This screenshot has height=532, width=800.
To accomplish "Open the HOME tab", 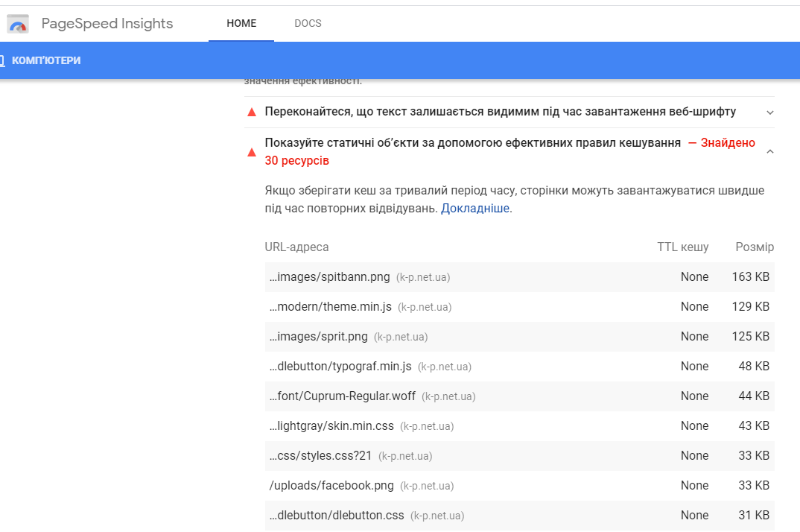I will [241, 23].
